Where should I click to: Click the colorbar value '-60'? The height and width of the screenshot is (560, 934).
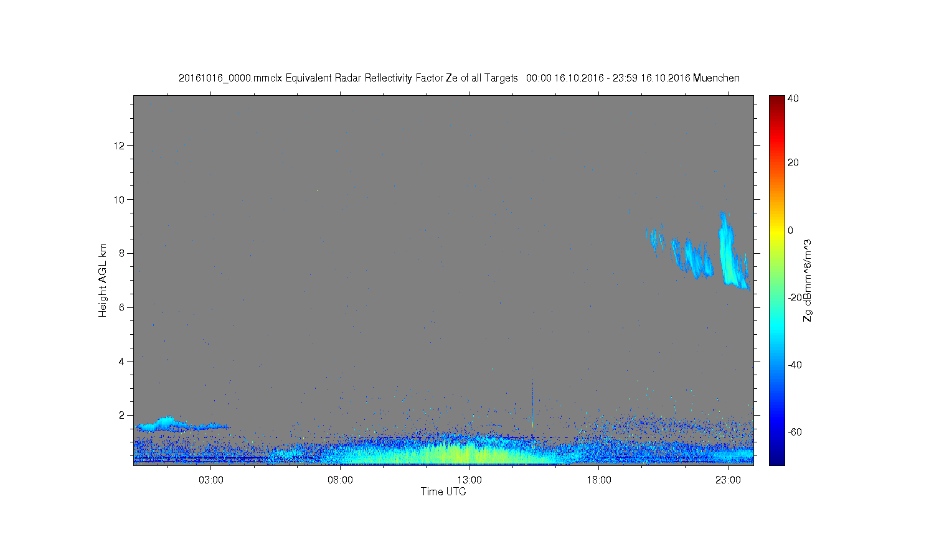pos(795,432)
